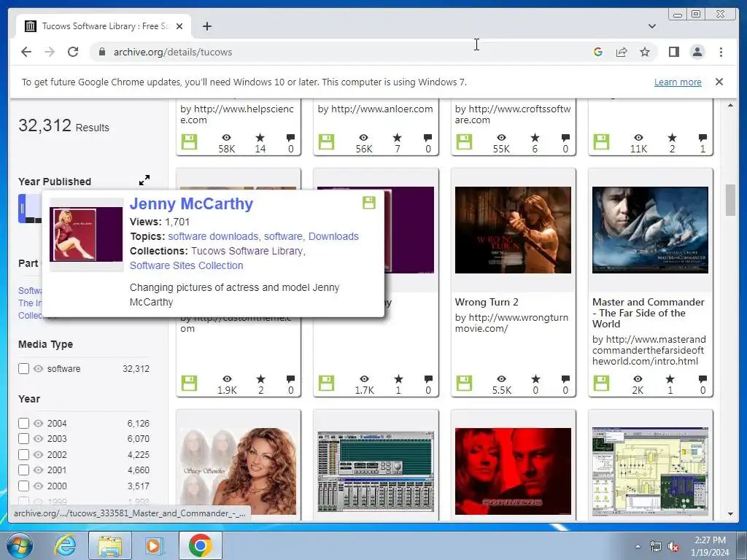Screen dimensions: 747x560
Task: Bookmark this tab with the star icon
Action: click(645, 52)
